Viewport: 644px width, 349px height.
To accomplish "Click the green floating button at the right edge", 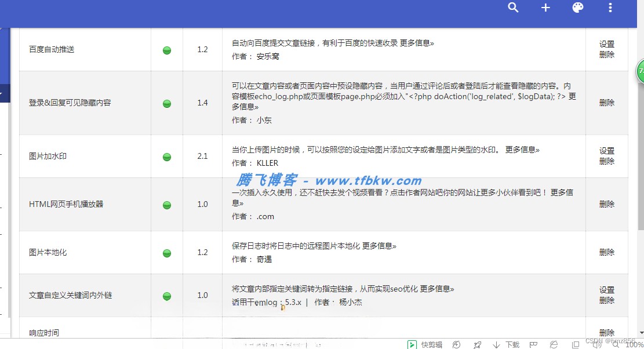I will tap(640, 72).
